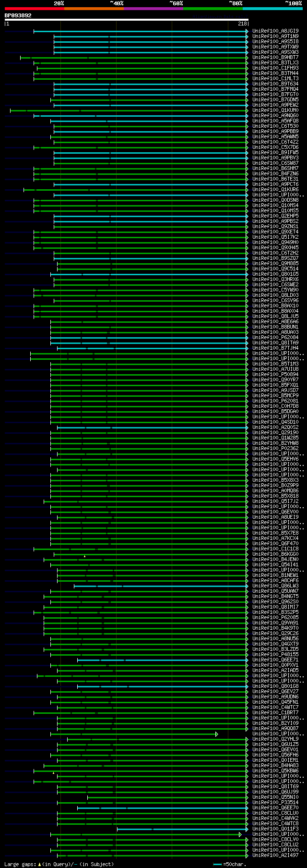Viewport: 307px width, 868px height.
Task: Select label UniRef100_Q86LW3
Action: (275, 586)
